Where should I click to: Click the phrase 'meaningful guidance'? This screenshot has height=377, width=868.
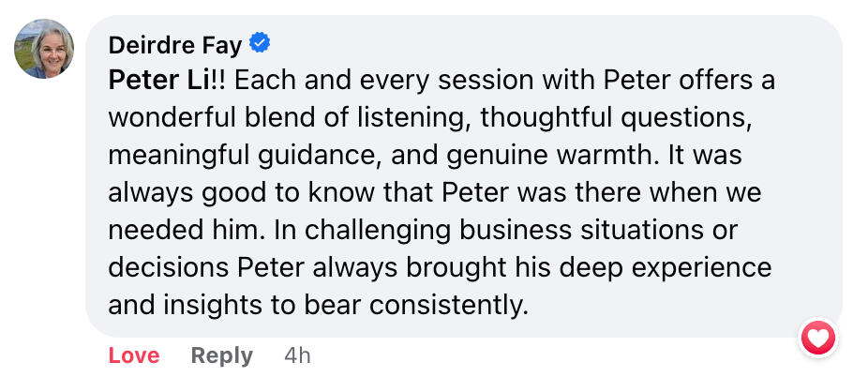(x=223, y=155)
